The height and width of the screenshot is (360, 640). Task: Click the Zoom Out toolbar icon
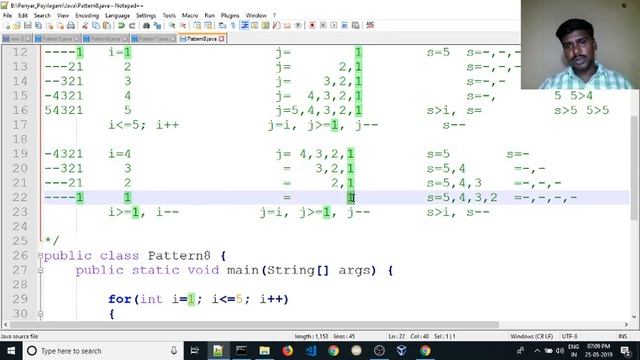(x=183, y=26)
